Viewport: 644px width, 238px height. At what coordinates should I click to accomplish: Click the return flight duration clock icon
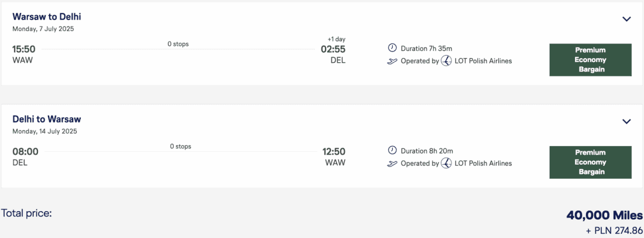coord(392,151)
